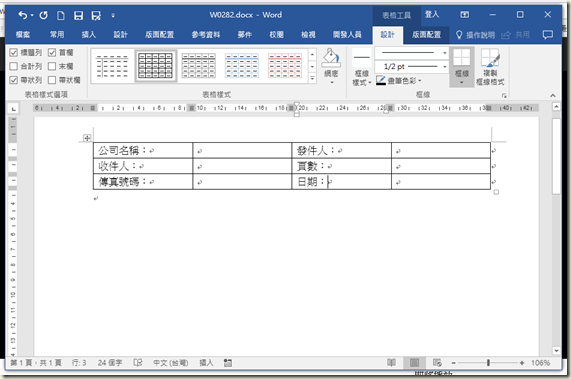Open the 開發人員 Developer tab
The width and height of the screenshot is (571, 379).
tap(347, 35)
